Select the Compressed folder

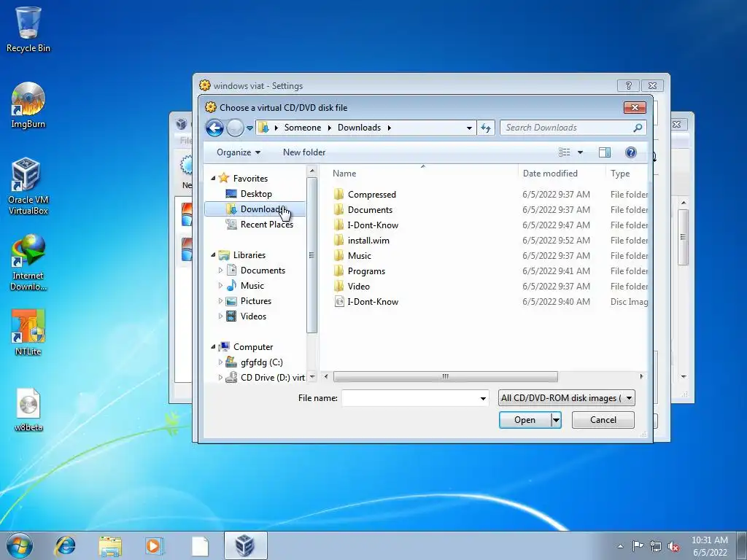pyautogui.click(x=371, y=194)
